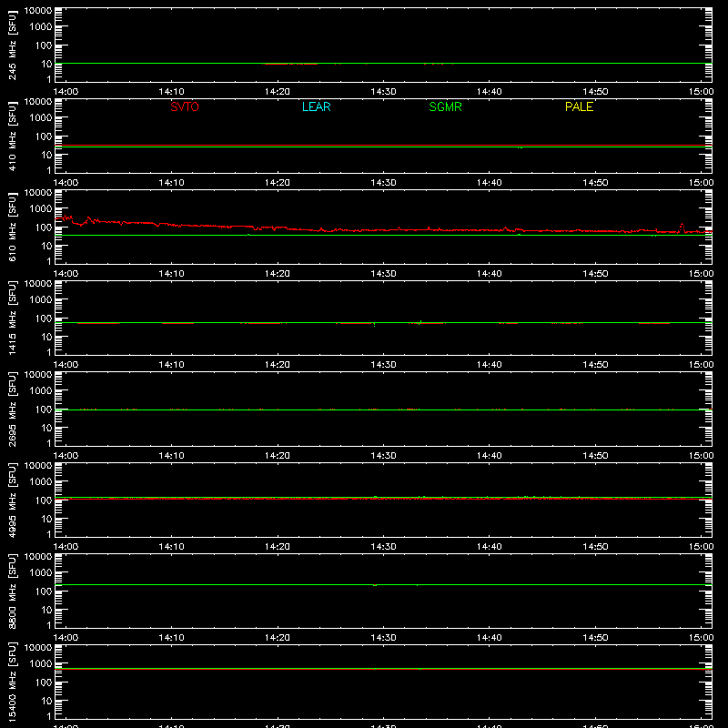728x728 pixels.
Task: Click the 14:10 tick under the 245 MHz plot
Action: tap(171, 92)
